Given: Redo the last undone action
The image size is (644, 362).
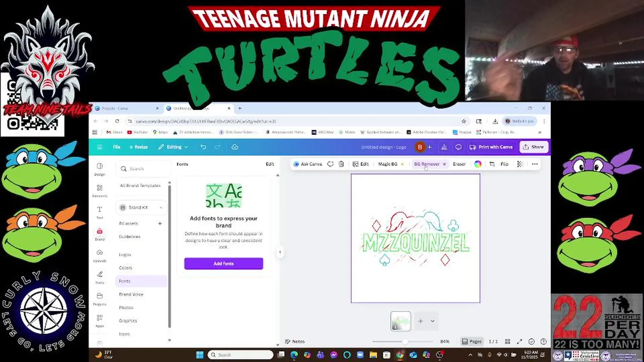Looking at the screenshot, I should [217, 147].
